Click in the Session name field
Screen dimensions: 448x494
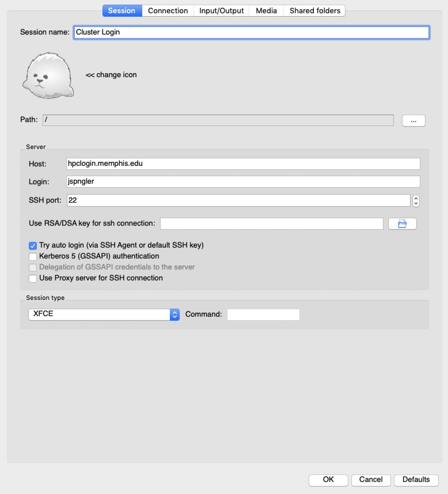[251, 32]
